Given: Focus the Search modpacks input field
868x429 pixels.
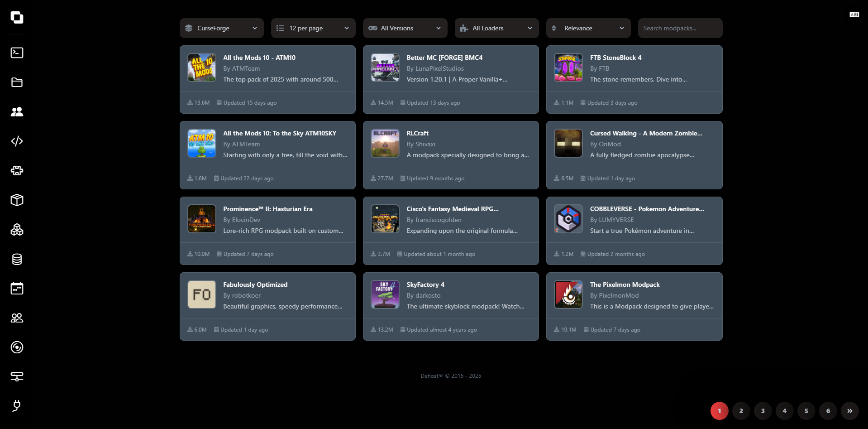Looking at the screenshot, I should coord(680,28).
